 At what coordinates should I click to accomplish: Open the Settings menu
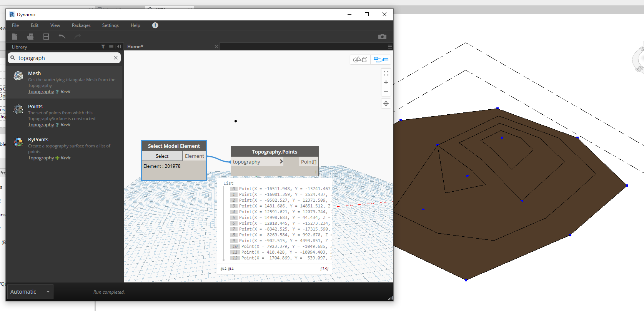tap(110, 25)
